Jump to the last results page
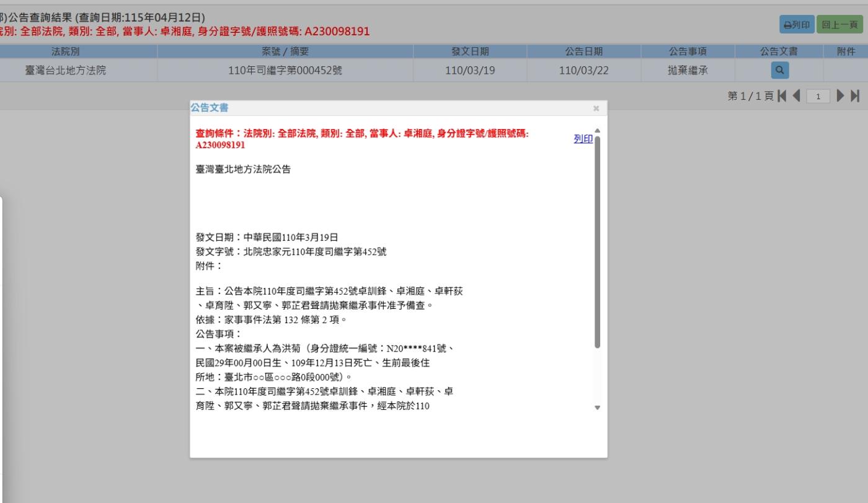868x503 pixels. (856, 96)
